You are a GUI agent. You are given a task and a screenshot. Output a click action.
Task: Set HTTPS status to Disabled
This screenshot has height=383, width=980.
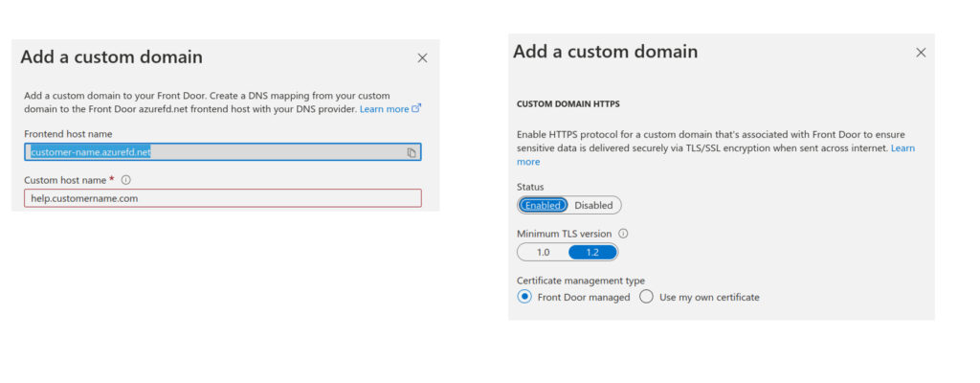(x=593, y=205)
